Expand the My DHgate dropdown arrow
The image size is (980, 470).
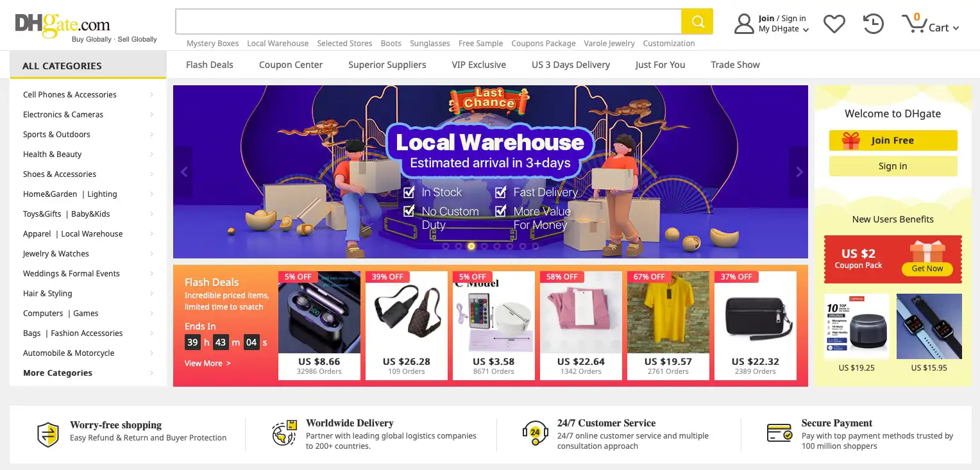coord(806,29)
